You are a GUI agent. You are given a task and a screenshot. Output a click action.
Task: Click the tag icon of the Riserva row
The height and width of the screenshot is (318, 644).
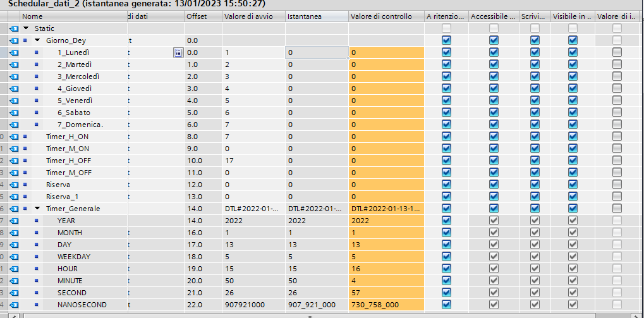coord(14,185)
